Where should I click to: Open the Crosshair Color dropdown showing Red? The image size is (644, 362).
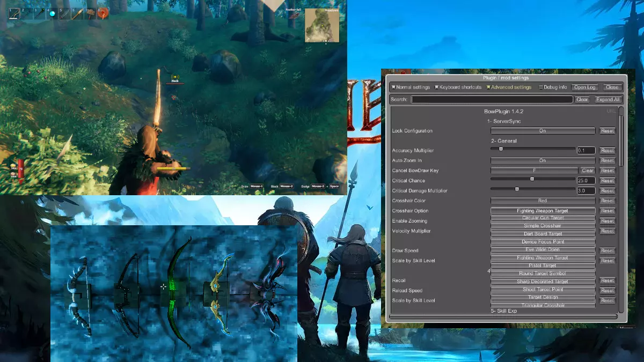click(543, 201)
